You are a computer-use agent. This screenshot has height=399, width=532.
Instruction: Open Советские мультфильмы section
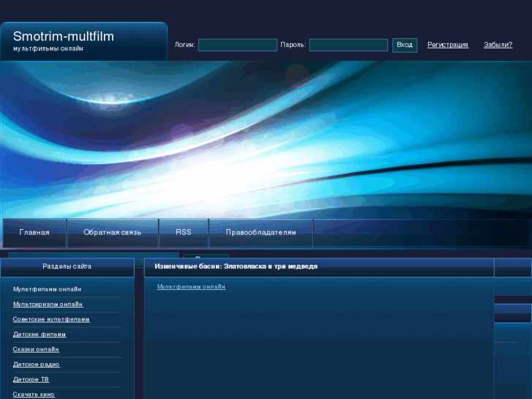click(x=51, y=319)
